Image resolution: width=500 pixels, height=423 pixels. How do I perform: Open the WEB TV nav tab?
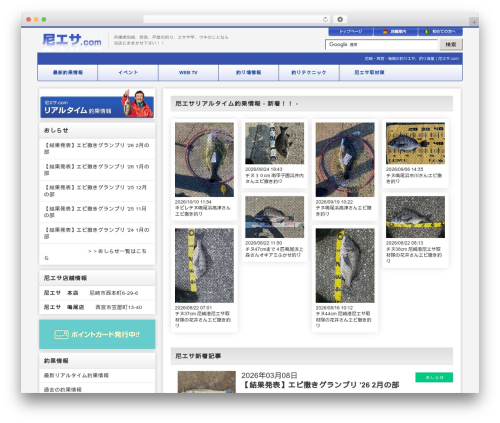(188, 72)
